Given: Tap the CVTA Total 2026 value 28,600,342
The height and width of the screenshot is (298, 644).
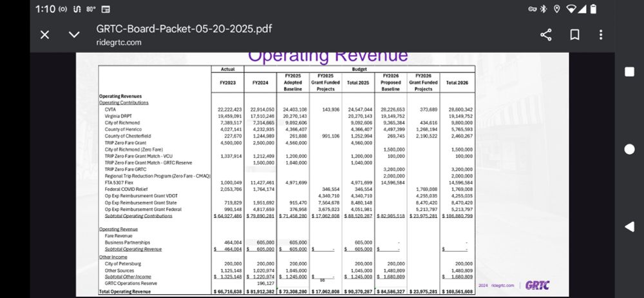Looking at the screenshot, I should pos(460,110).
